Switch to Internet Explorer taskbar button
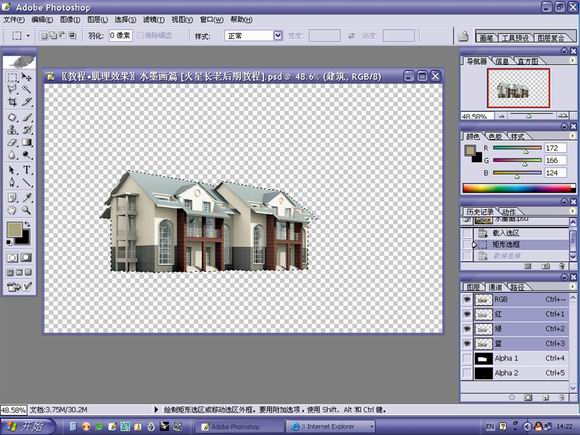 331,426
